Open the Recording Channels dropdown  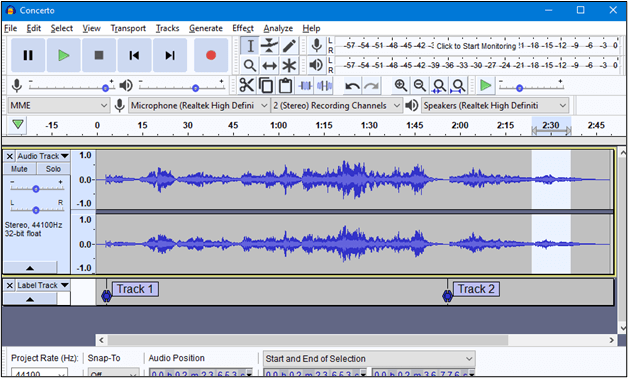pyautogui.click(x=336, y=106)
